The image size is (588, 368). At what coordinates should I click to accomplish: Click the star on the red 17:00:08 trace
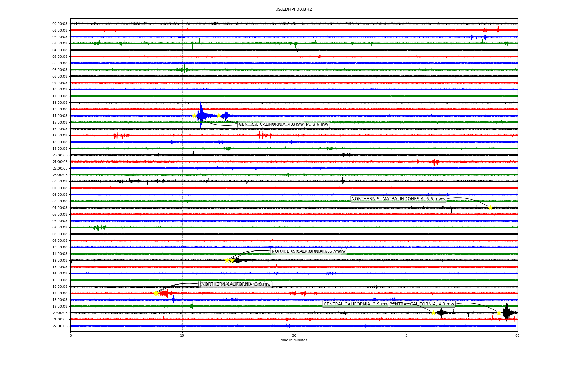click(156, 293)
